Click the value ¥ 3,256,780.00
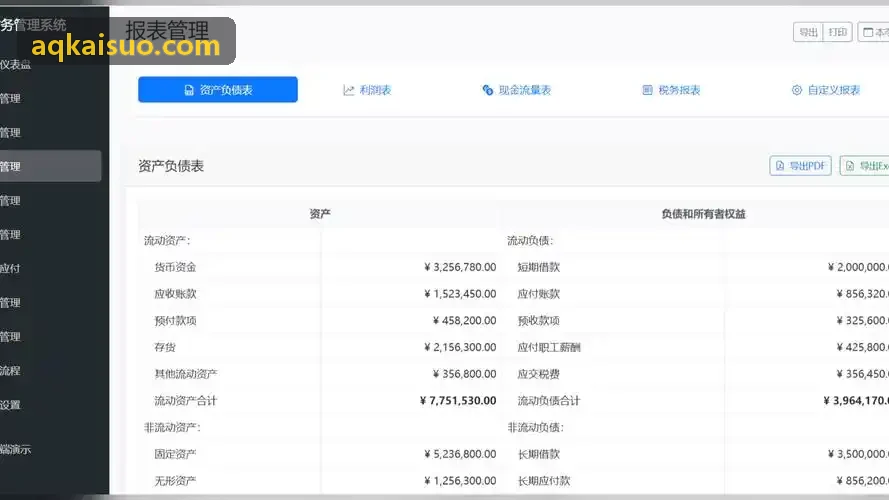 pyautogui.click(x=460, y=267)
